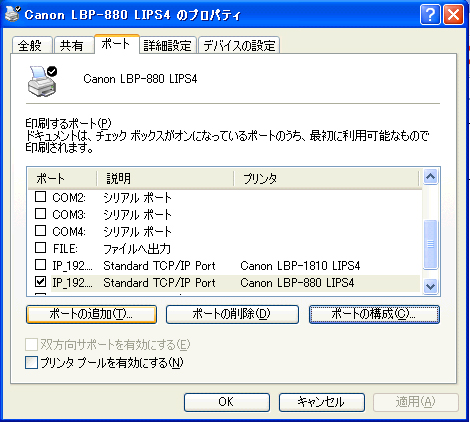The height and width of the screenshot is (422, 470).
Task: Open ポートの構成(C)... dialog
Action: [374, 314]
